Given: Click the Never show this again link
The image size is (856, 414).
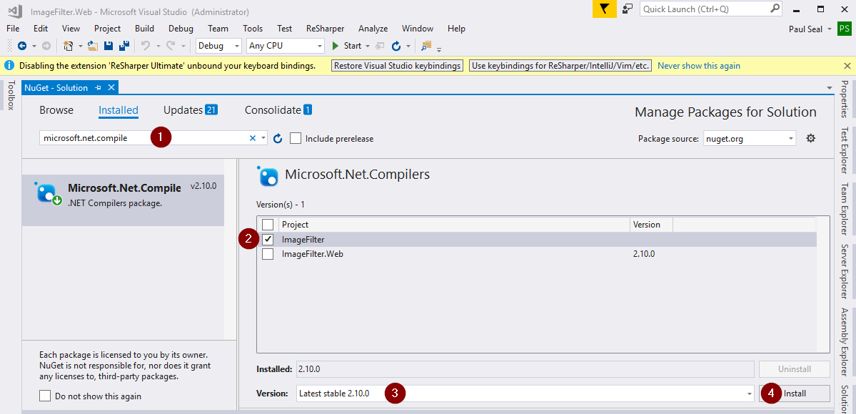Looking at the screenshot, I should 698,66.
